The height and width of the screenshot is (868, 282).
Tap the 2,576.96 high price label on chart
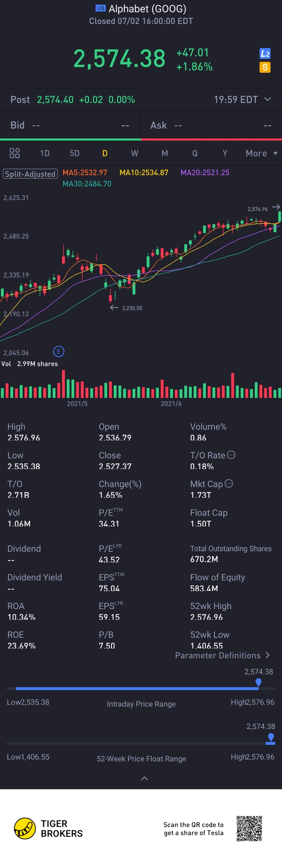[x=258, y=209]
